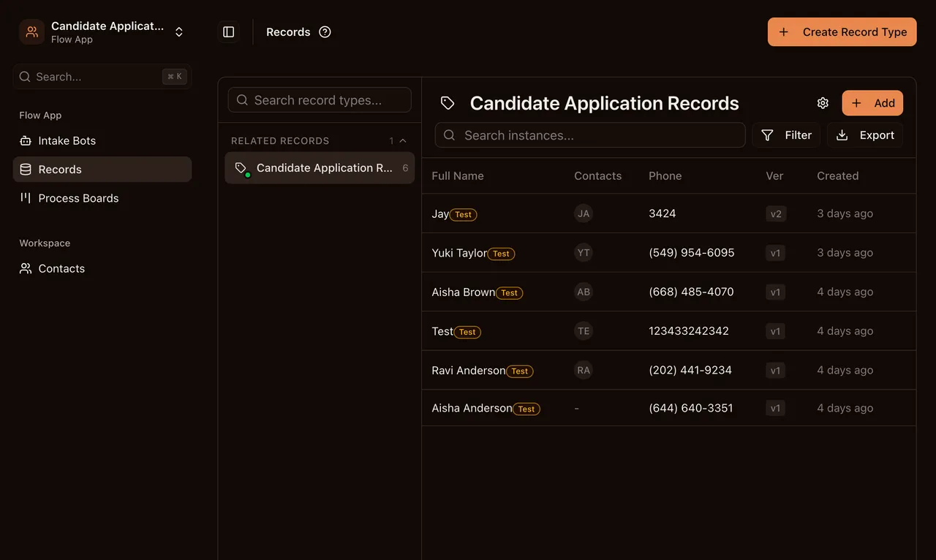Open the workspace switcher dropdown
Image resolution: width=936 pixels, height=560 pixels.
click(x=178, y=31)
